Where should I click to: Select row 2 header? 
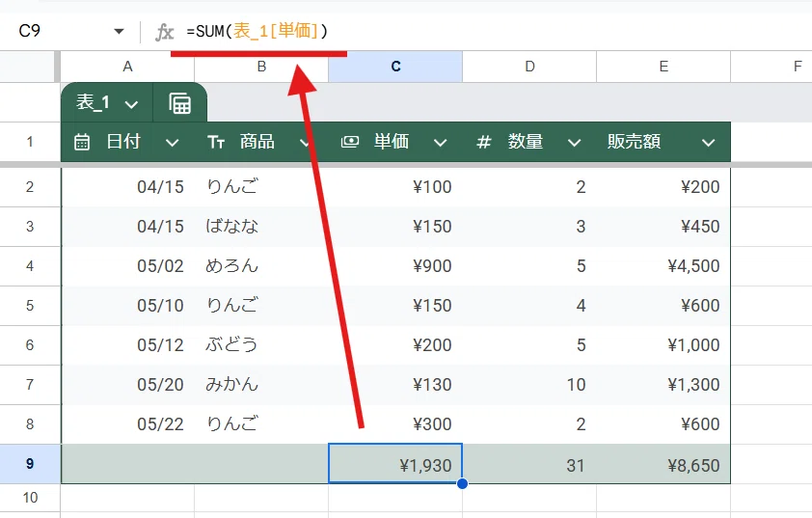[30, 187]
